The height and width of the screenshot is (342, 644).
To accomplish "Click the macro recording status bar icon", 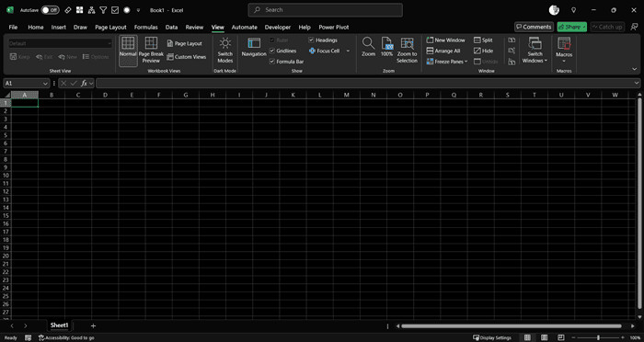I will (28, 337).
